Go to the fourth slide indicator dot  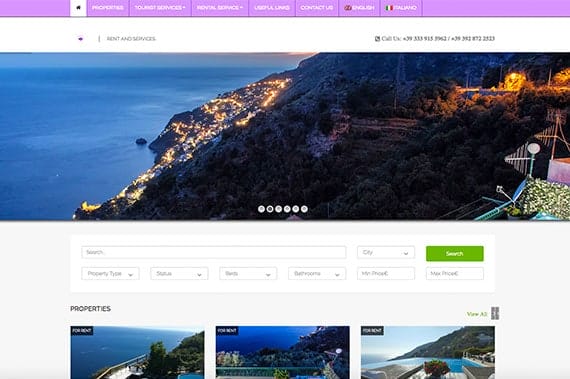(x=287, y=209)
